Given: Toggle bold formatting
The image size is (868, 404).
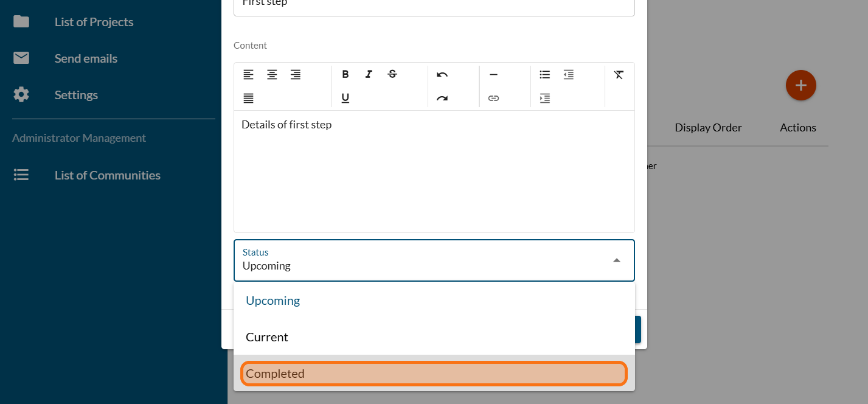Looking at the screenshot, I should tap(345, 75).
